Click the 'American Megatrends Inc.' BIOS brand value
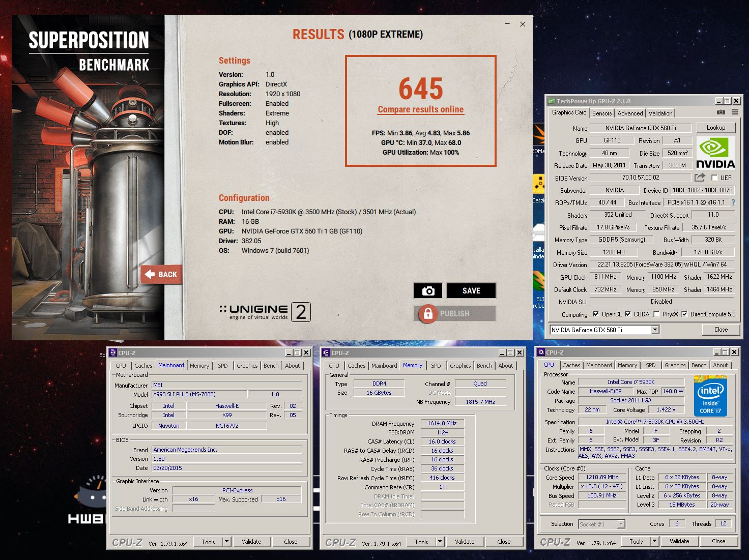The height and width of the screenshot is (560, 749). point(227,450)
